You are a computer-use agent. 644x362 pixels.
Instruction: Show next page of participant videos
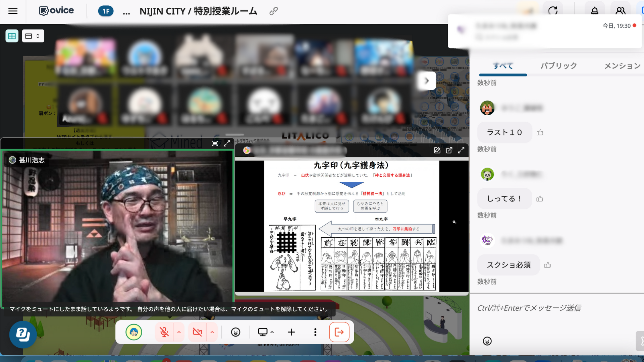click(x=427, y=81)
